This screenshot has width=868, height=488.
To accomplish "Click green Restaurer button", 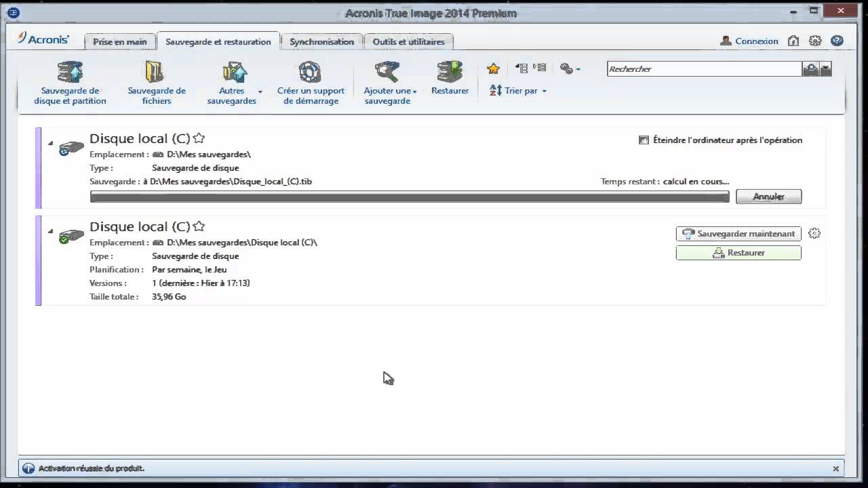I will click(738, 253).
